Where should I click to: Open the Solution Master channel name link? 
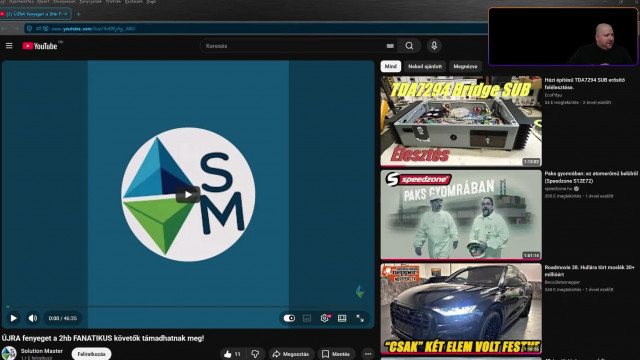point(42,351)
